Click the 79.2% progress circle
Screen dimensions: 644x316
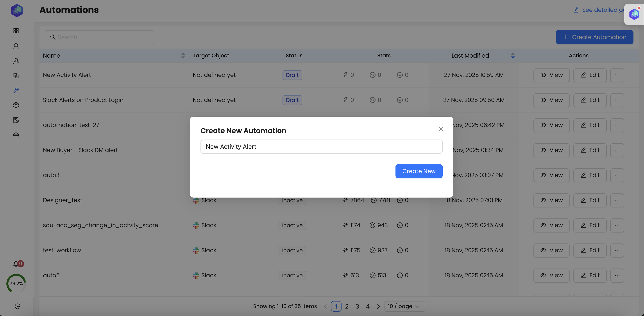(x=16, y=283)
